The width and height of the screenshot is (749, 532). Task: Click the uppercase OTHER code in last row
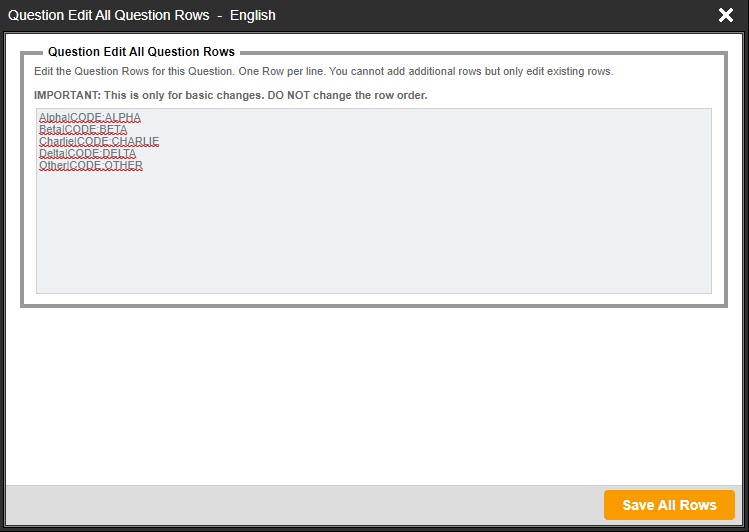(x=123, y=166)
